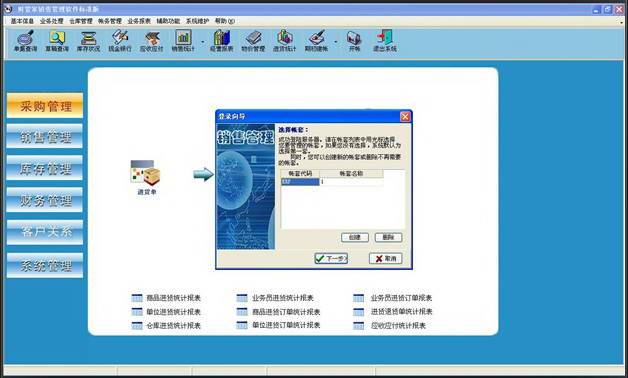The height and width of the screenshot is (378, 628).
Task: Open 进货退货单统计报表 report link
Action: (x=401, y=312)
